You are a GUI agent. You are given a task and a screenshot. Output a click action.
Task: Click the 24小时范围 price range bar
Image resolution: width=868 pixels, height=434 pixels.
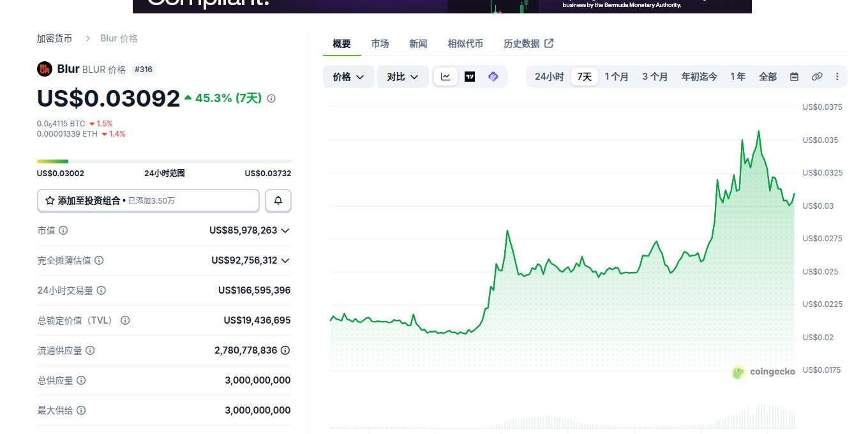(x=164, y=161)
